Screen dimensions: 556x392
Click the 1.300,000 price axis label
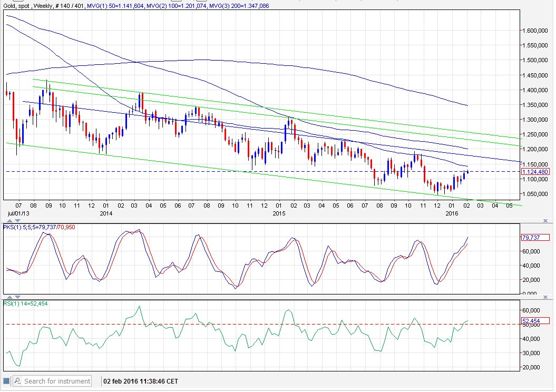535,120
